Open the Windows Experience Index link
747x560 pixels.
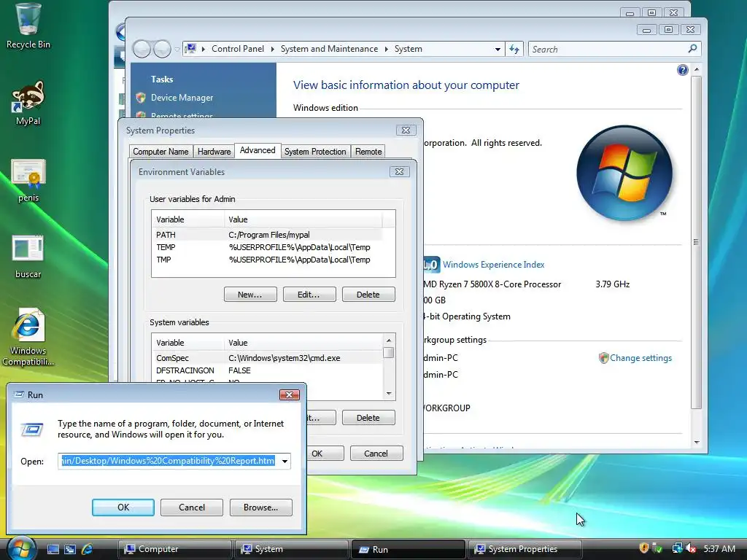[x=494, y=264]
